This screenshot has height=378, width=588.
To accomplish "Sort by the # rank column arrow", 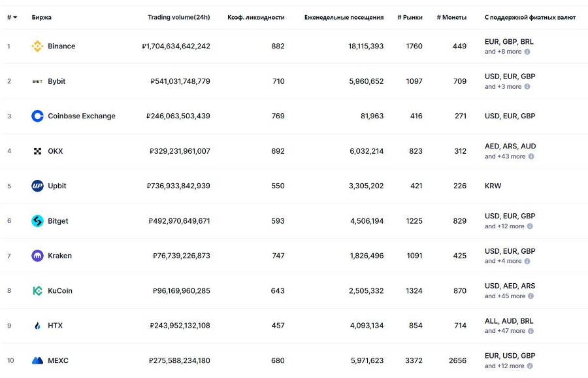I will [15, 17].
